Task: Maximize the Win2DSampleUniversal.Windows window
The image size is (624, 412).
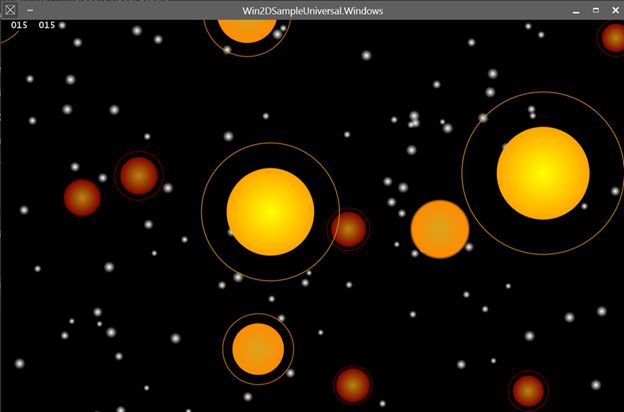Action: click(596, 10)
